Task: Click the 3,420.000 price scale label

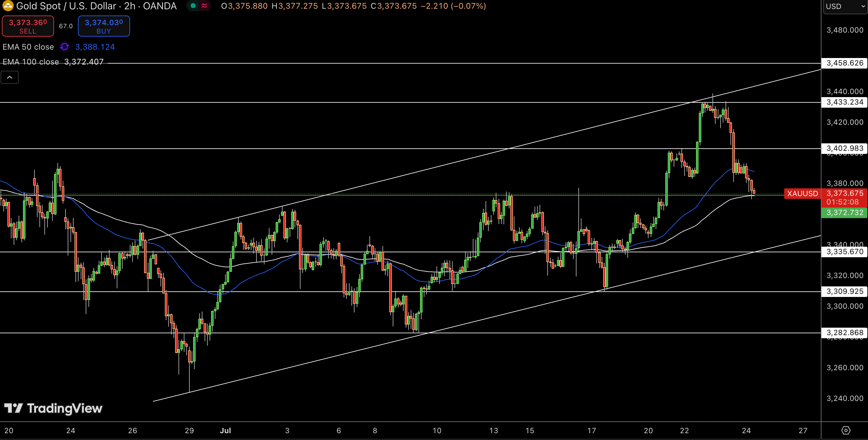Action: pos(845,122)
